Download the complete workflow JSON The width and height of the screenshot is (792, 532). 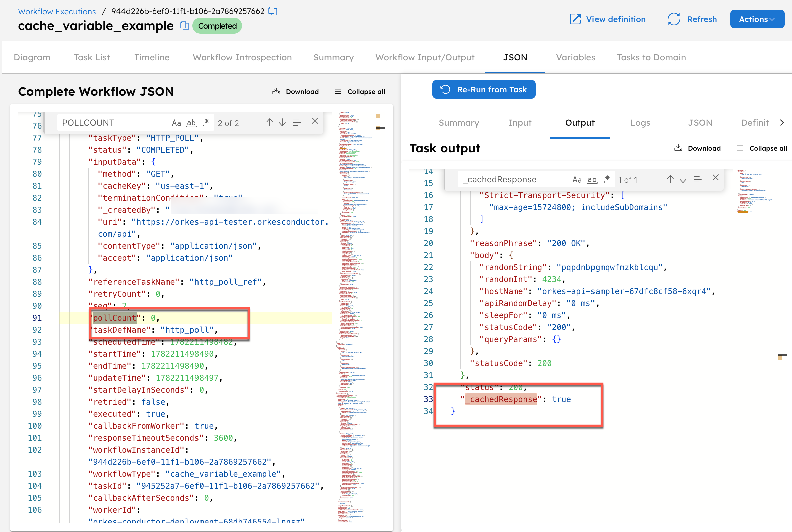[296, 92]
